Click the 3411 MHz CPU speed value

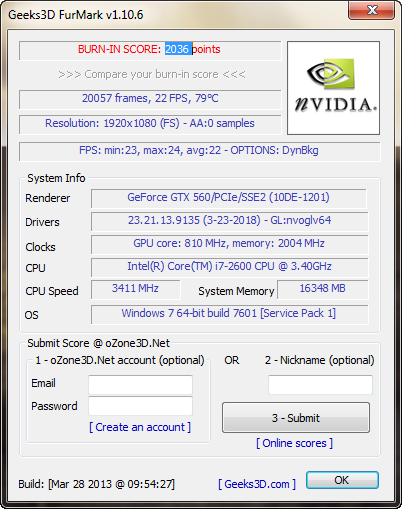(x=136, y=289)
